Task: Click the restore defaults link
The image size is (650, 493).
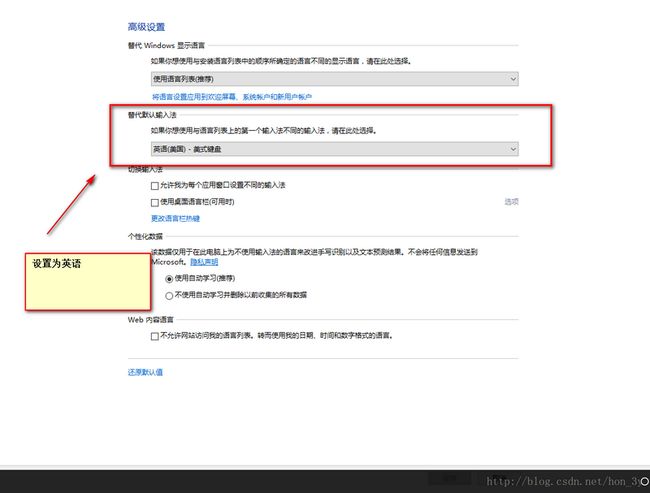Action: tap(145, 372)
